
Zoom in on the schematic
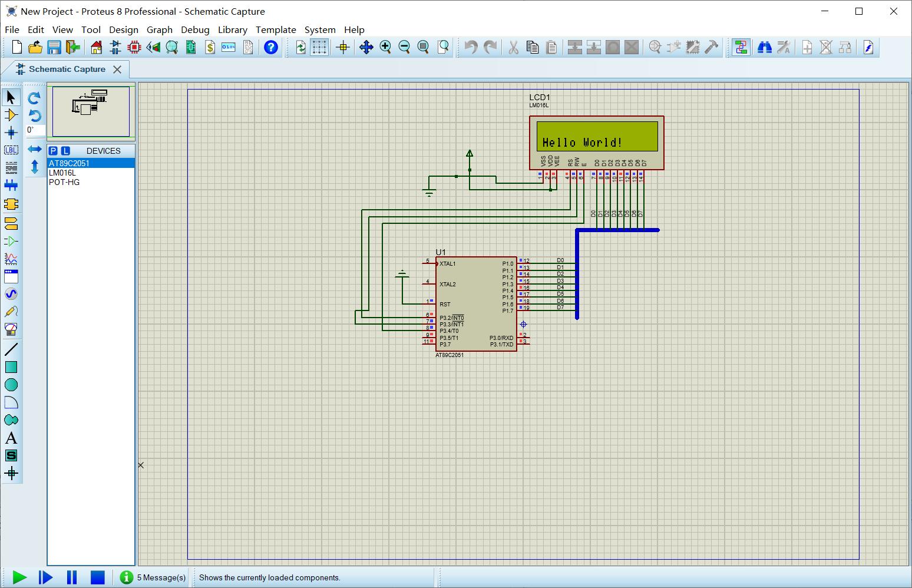coord(385,47)
